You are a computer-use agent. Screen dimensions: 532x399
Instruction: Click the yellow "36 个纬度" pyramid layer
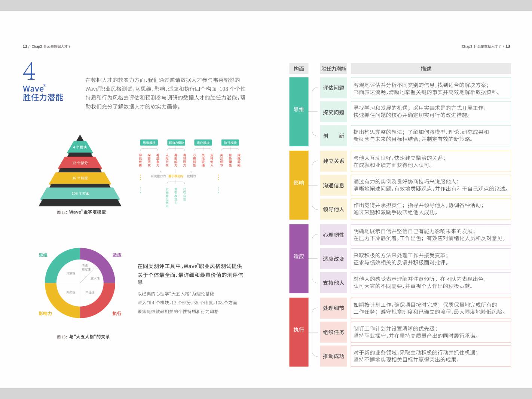pos(80,178)
